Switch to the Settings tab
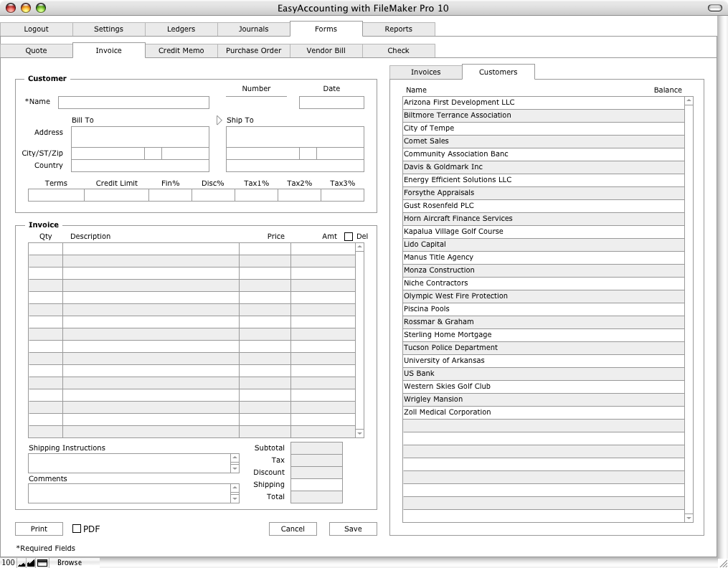Screen dimensions: 728x568 108,29
